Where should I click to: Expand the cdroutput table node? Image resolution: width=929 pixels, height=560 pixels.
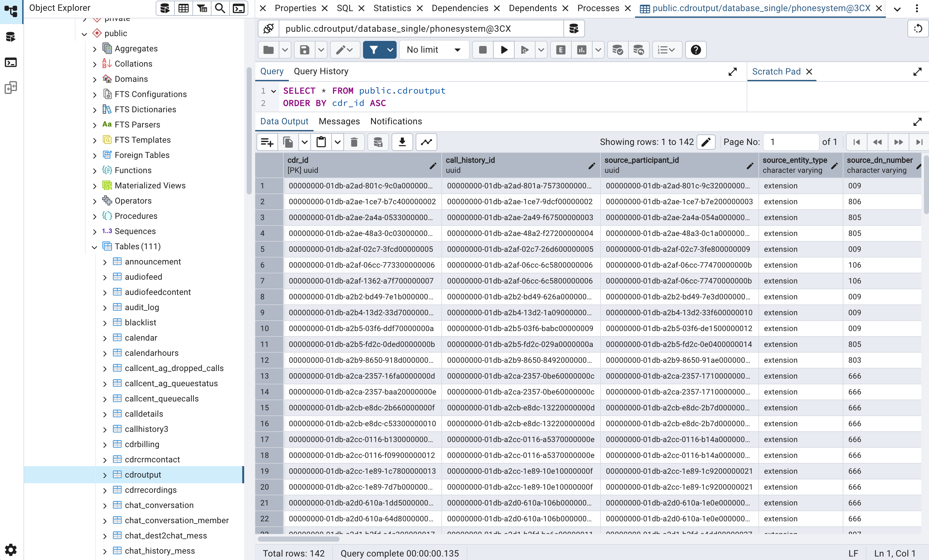(x=105, y=475)
